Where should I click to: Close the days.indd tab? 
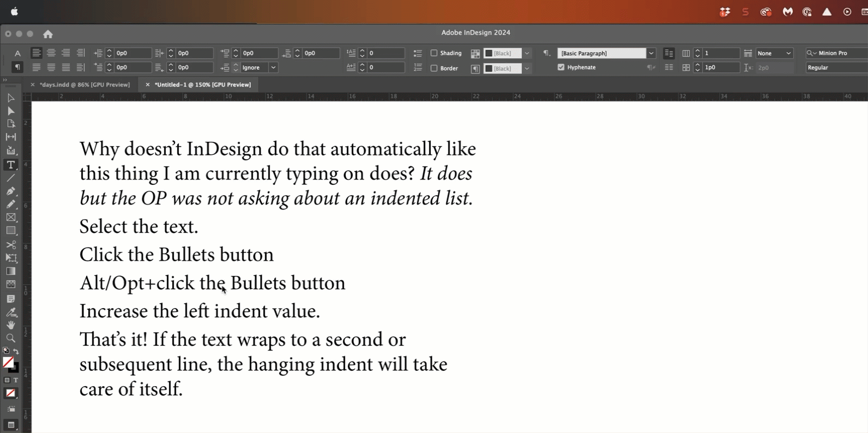pyautogui.click(x=32, y=85)
